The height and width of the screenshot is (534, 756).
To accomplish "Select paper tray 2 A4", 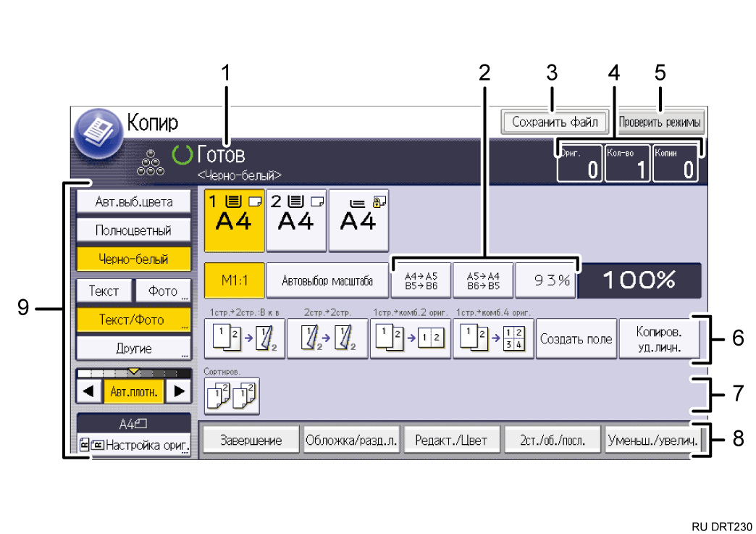I will coord(296,220).
